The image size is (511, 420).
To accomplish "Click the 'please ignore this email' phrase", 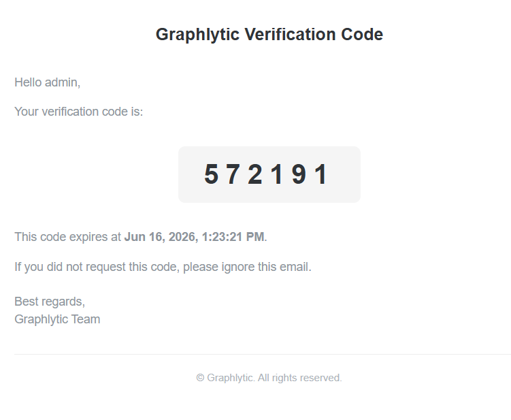I will click(x=247, y=267).
